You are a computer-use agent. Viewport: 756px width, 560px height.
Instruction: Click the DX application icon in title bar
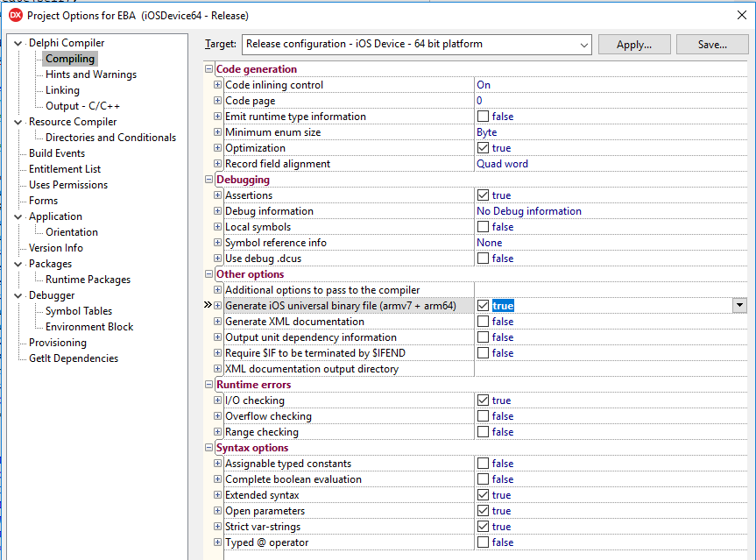(x=16, y=16)
